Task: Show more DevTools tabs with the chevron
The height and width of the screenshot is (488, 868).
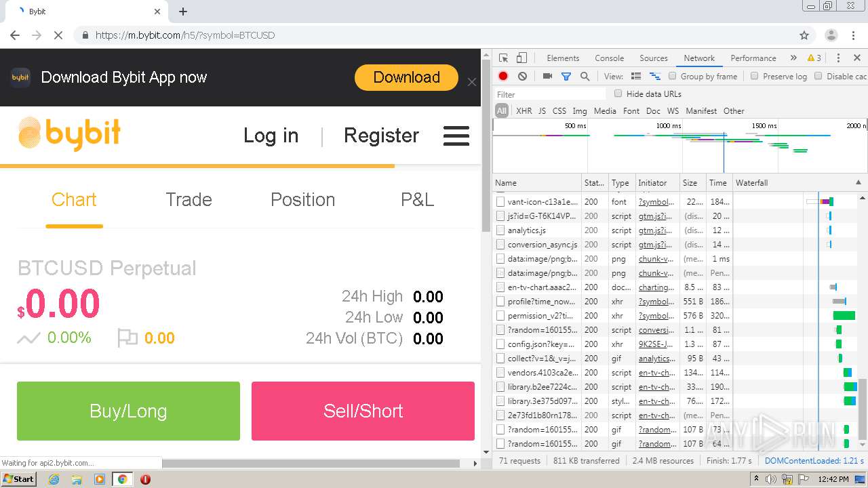Action: click(x=793, y=58)
